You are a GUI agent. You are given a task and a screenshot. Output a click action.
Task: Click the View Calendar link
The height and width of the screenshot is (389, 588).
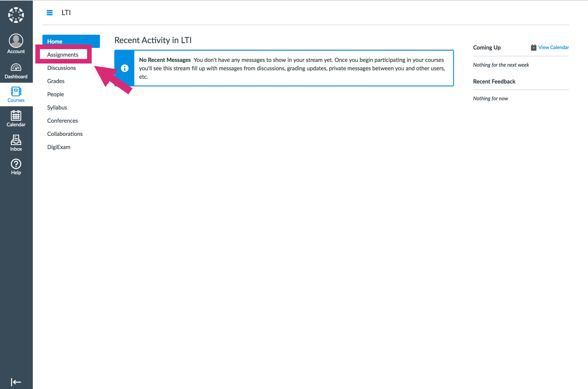553,47
